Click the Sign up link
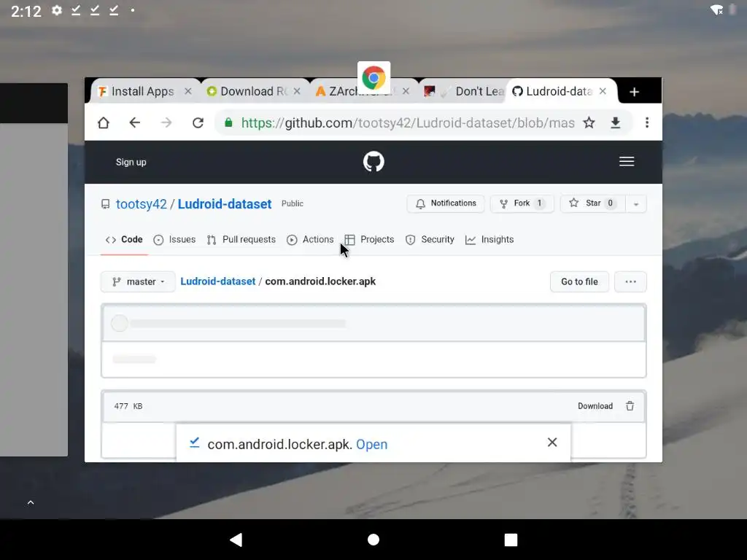Image resolution: width=747 pixels, height=560 pixels. 131,162
